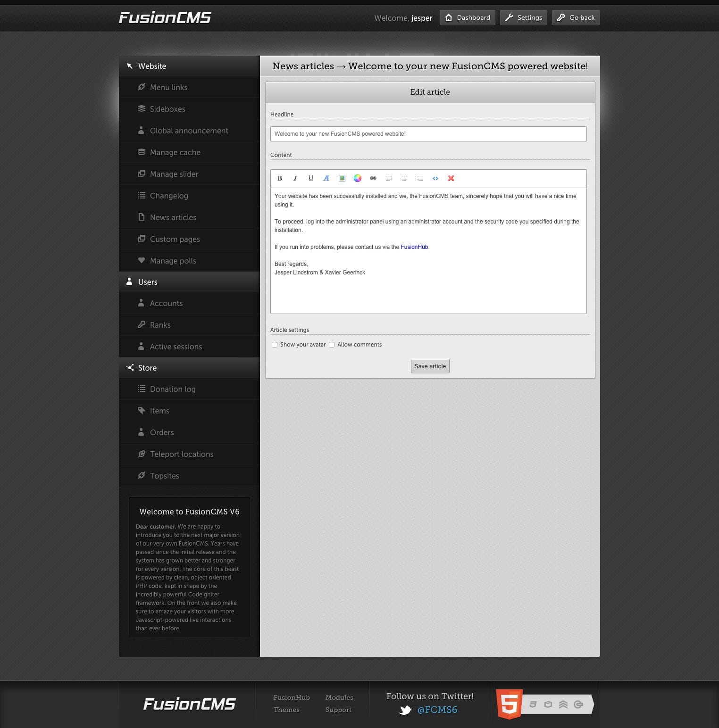Open the Support footer link
This screenshot has width=719, height=728.
(x=338, y=710)
